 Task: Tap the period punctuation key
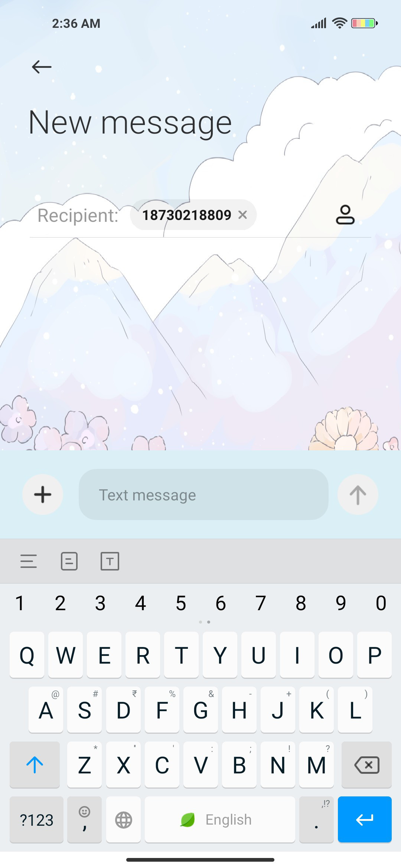pyautogui.click(x=316, y=819)
